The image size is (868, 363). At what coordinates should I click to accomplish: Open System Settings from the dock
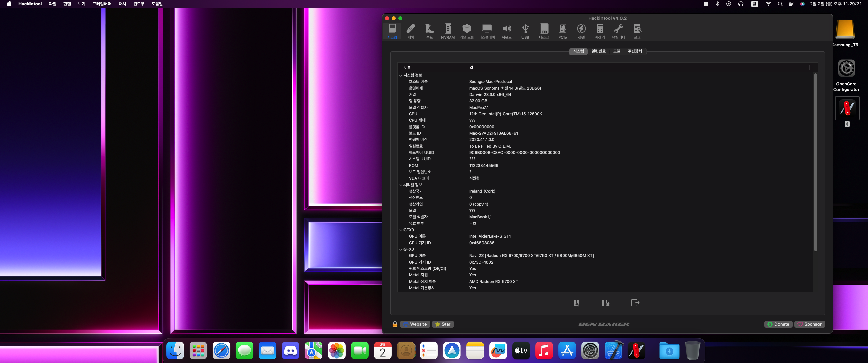590,350
